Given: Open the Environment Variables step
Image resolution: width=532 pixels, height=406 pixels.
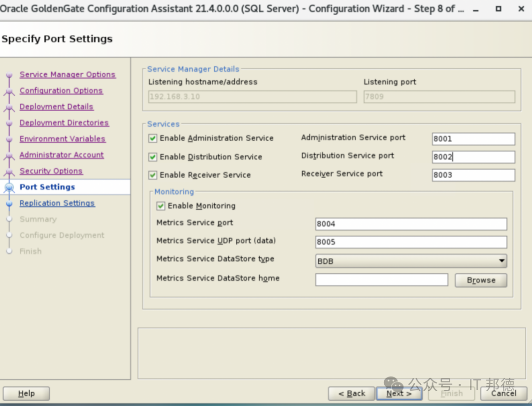Looking at the screenshot, I should tap(62, 139).
